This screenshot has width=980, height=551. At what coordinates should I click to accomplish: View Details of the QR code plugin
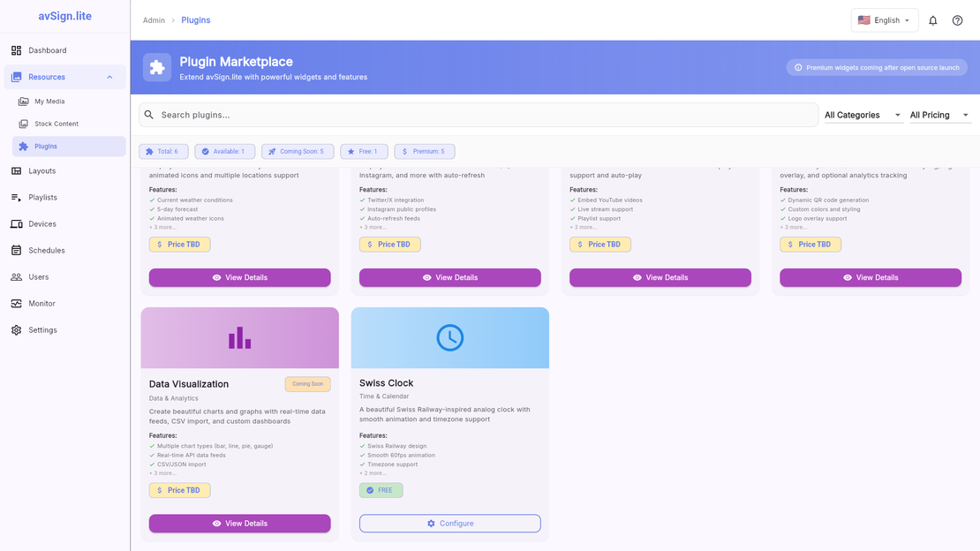pyautogui.click(x=871, y=277)
